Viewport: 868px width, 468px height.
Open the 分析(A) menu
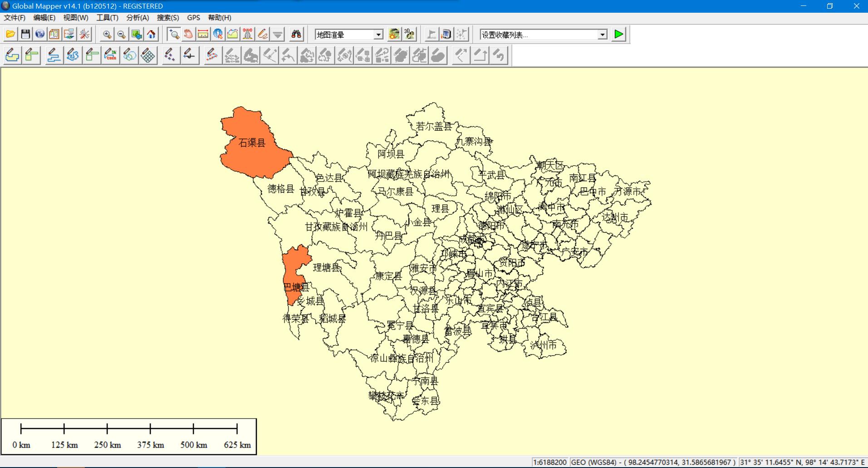point(137,18)
